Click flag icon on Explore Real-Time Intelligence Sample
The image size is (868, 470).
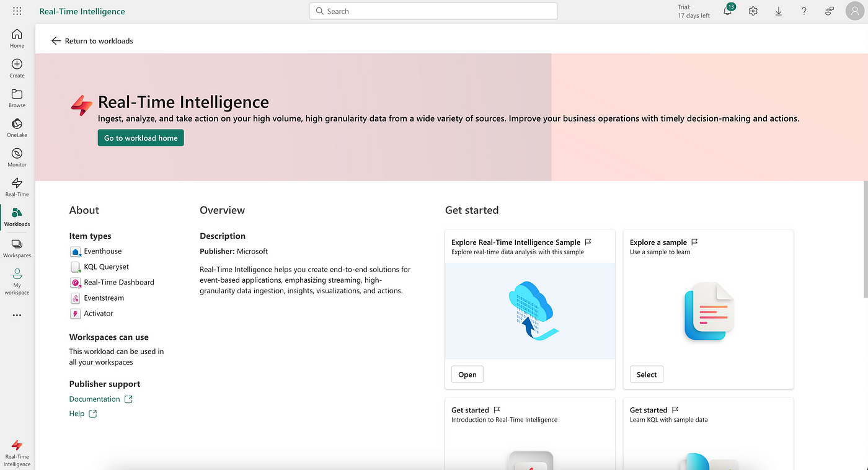[x=588, y=242]
